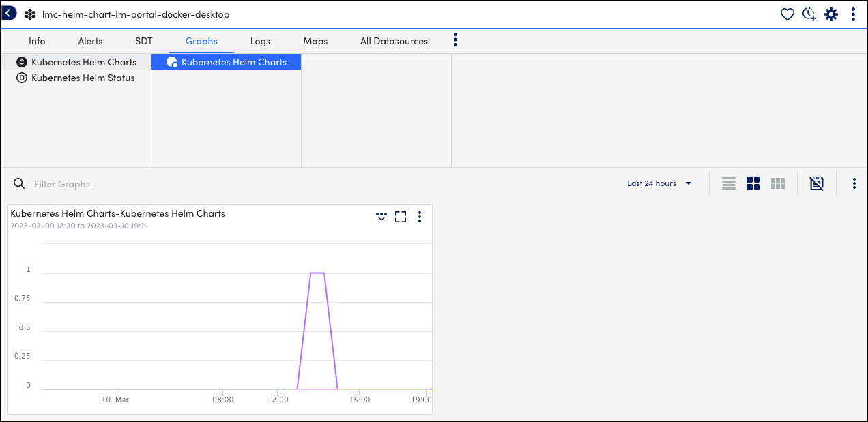Select the highlighted Kubernetes Helm Charts instance
The width and height of the screenshot is (868, 422).
(226, 62)
